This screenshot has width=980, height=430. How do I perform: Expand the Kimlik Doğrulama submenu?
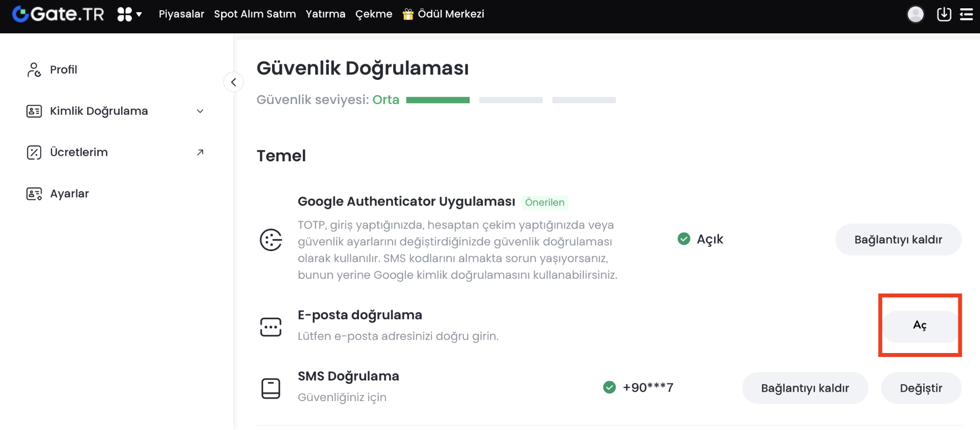(200, 111)
